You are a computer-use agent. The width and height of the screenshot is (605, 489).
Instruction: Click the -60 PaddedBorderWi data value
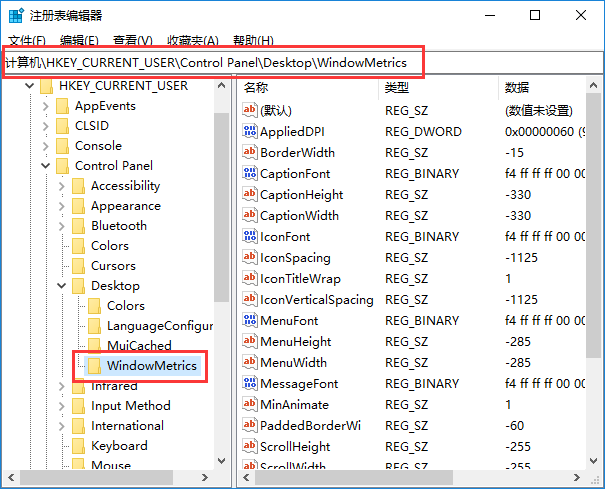pyautogui.click(x=514, y=425)
